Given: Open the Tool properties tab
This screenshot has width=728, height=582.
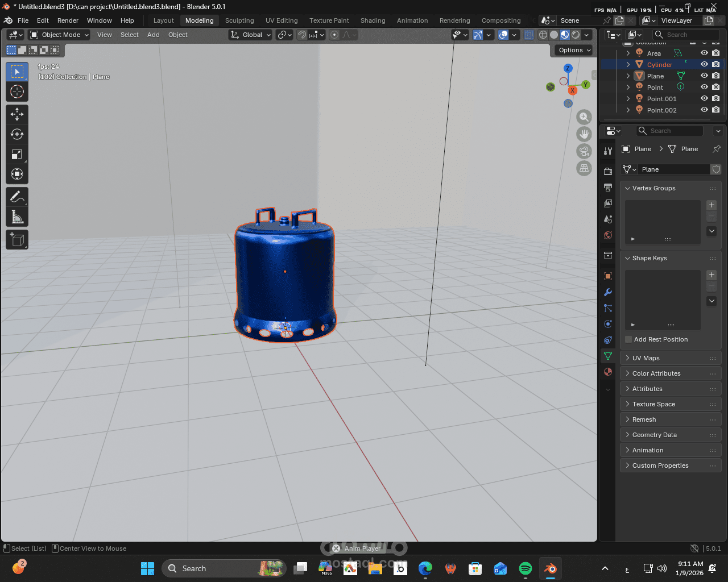Looking at the screenshot, I should coord(608,151).
